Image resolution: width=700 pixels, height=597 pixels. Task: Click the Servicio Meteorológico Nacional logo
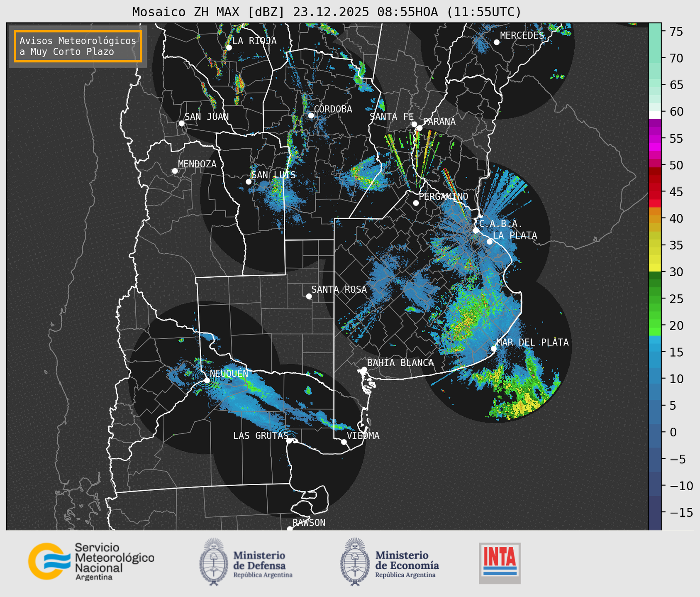tap(91, 561)
